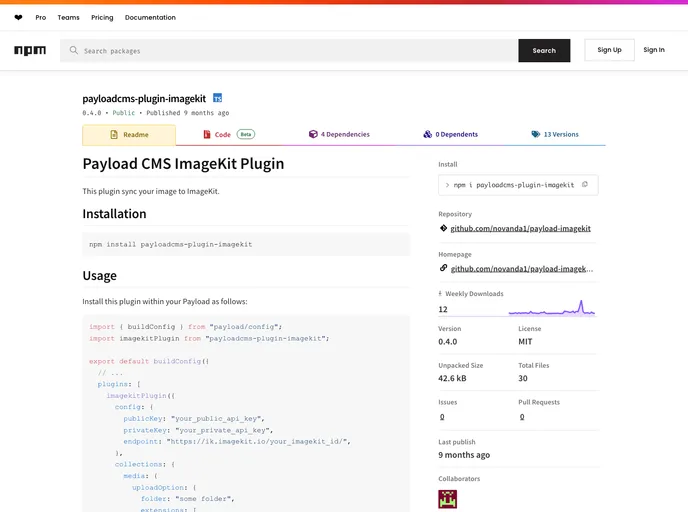Click the 'This plugin sync your image' text

coord(151,191)
